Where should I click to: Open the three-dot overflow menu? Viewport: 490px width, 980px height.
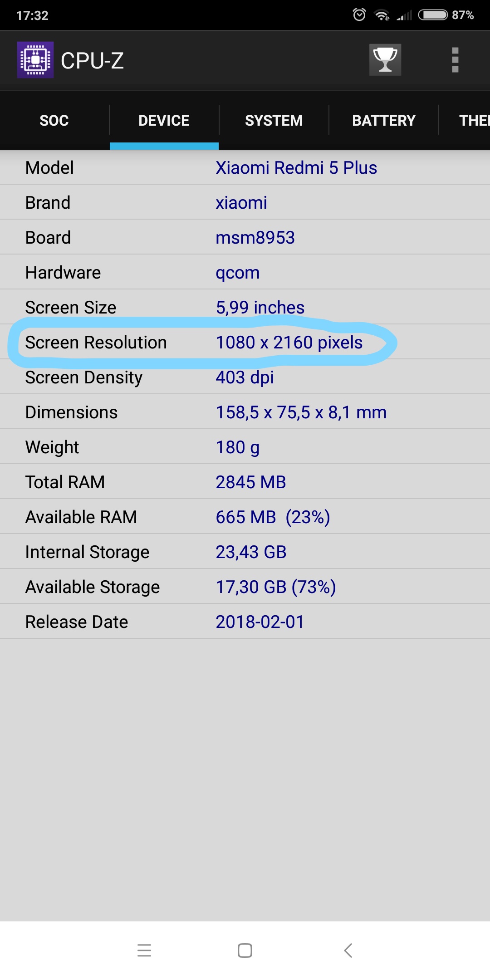455,60
